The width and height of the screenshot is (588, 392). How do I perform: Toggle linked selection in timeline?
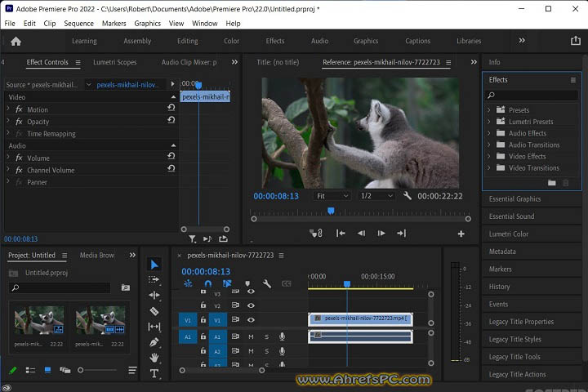point(227,283)
